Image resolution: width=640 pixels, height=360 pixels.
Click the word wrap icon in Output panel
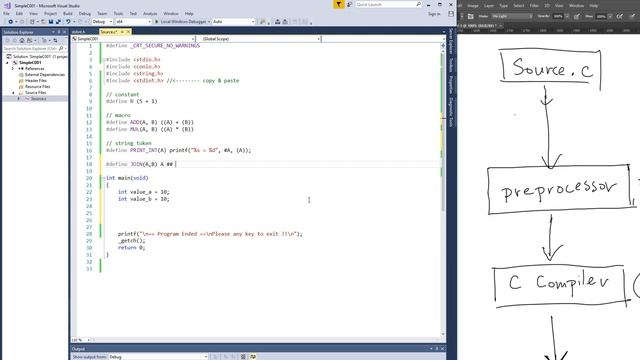tap(253, 357)
